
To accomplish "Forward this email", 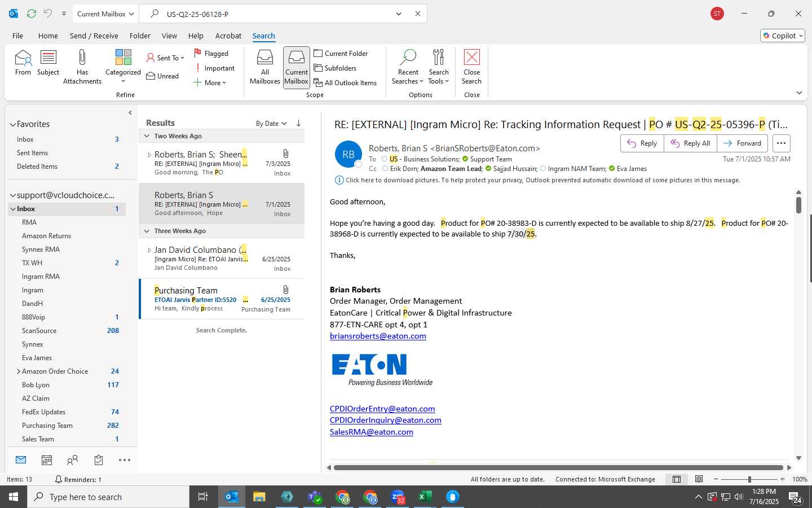I will click(x=742, y=143).
